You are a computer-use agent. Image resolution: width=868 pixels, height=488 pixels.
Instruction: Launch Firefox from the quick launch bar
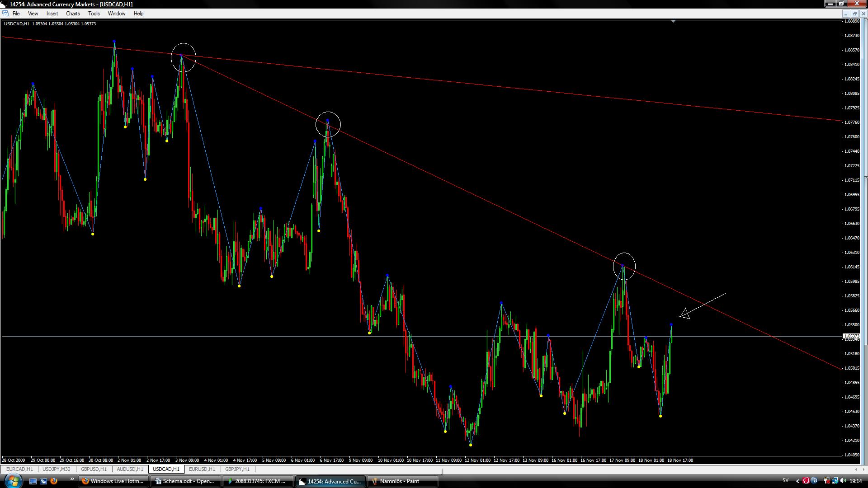54,481
